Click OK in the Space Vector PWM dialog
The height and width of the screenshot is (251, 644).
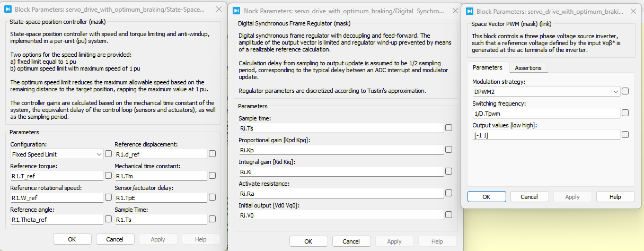coord(487,197)
